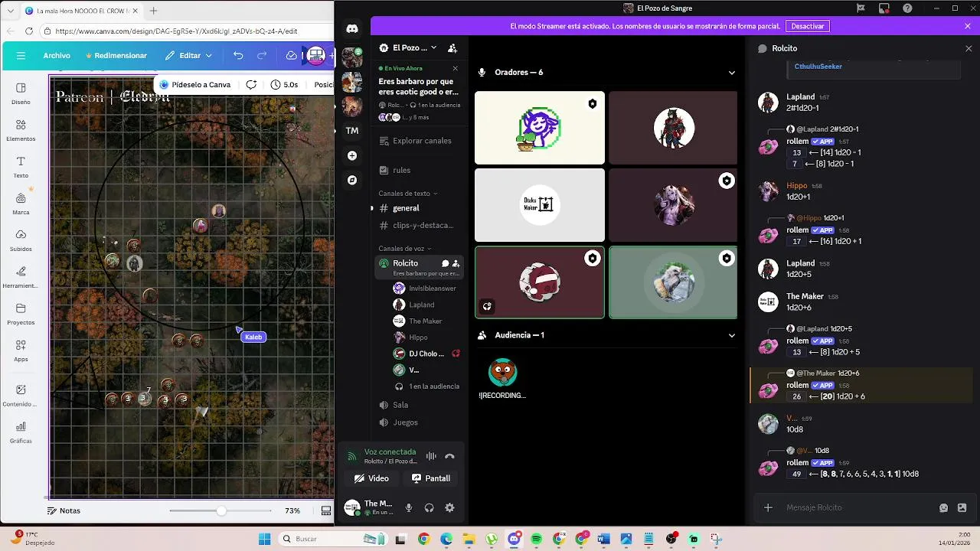
Task: Toggle Discord headphones deafen
Action: click(x=429, y=507)
